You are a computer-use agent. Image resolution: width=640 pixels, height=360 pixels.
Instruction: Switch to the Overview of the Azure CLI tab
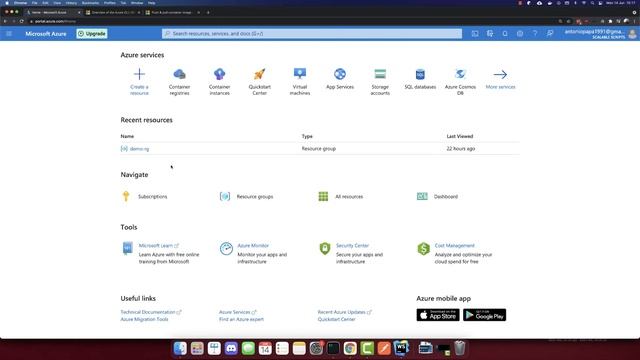coord(112,12)
